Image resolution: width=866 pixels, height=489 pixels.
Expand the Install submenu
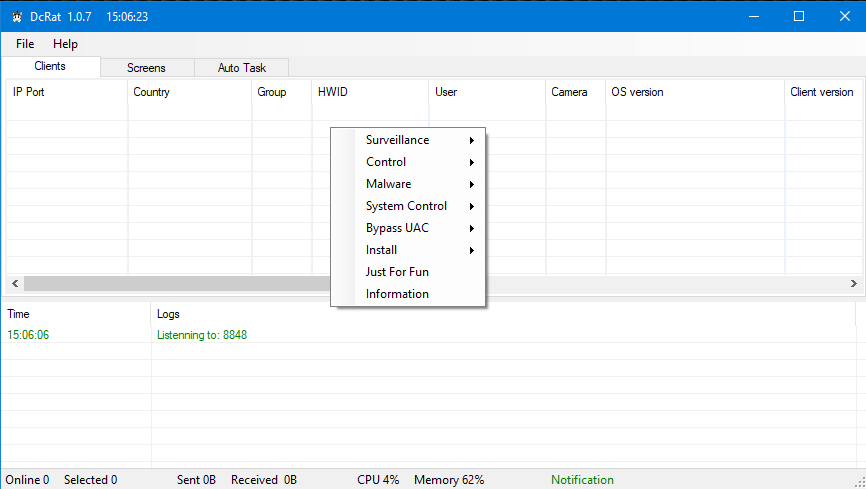(408, 250)
